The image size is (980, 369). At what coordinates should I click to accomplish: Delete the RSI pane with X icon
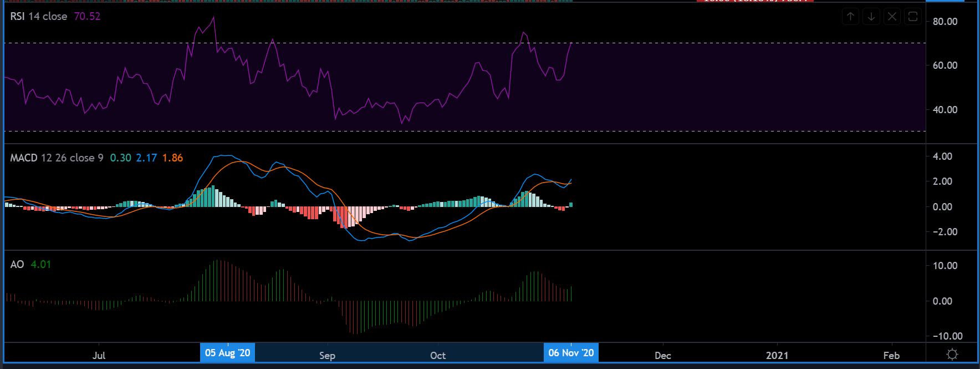[x=892, y=17]
